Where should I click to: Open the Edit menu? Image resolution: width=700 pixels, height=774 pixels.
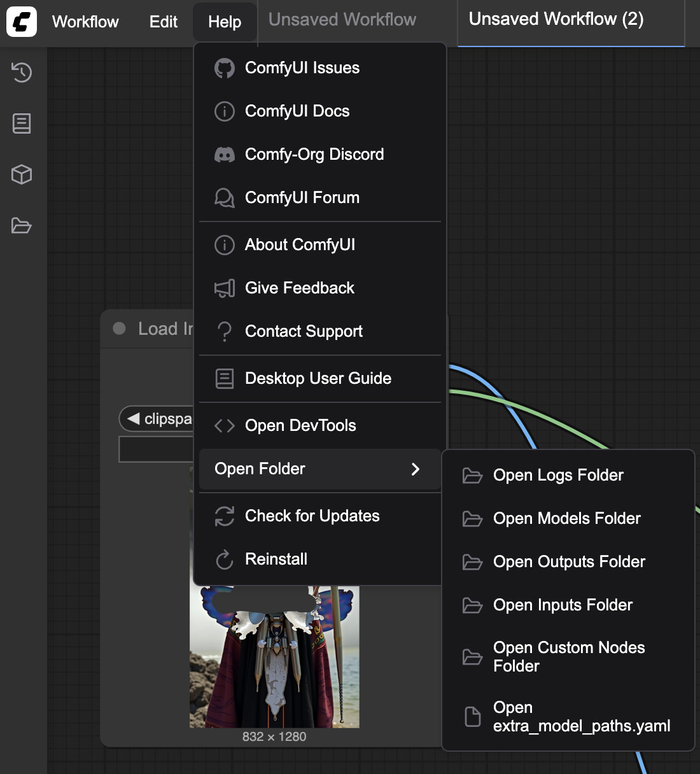[x=164, y=22]
